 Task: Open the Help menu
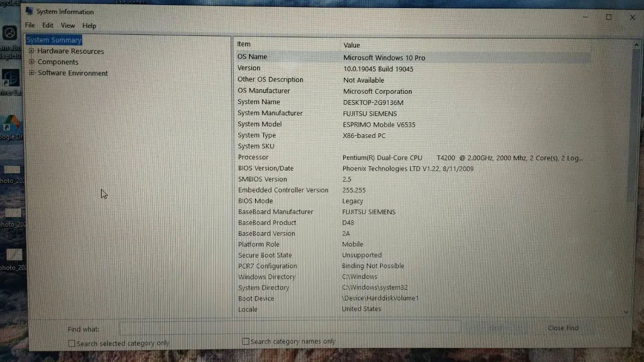(89, 26)
